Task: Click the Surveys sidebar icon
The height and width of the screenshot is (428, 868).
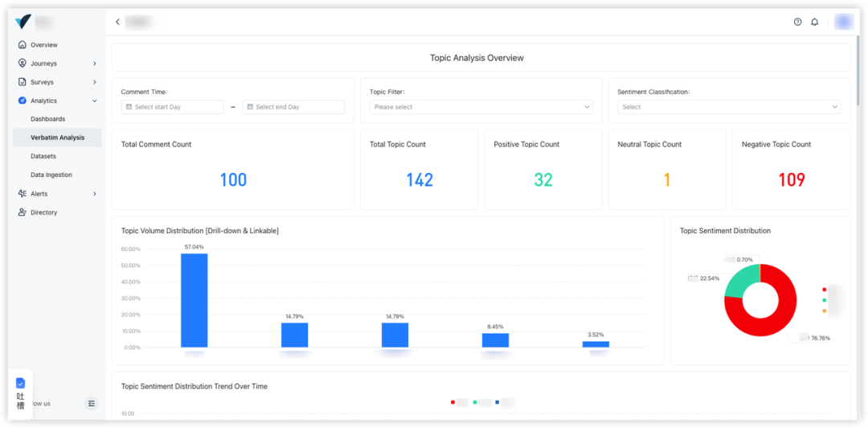Action: pos(23,82)
